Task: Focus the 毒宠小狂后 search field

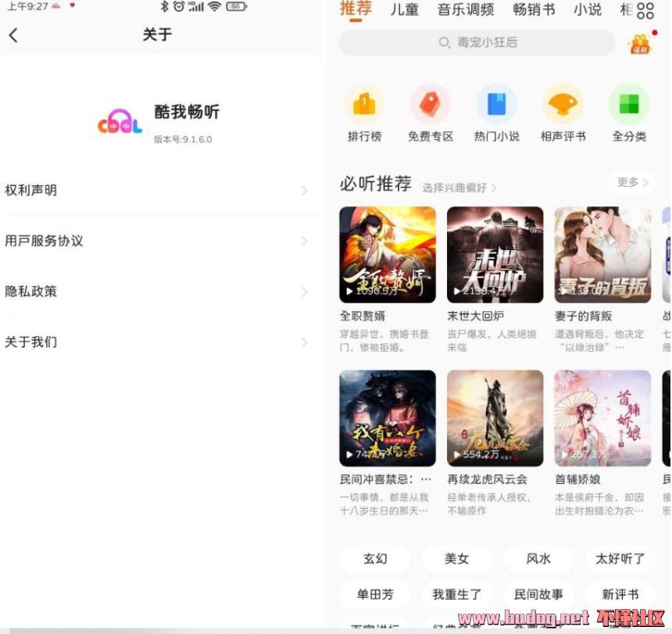Action: (477, 42)
